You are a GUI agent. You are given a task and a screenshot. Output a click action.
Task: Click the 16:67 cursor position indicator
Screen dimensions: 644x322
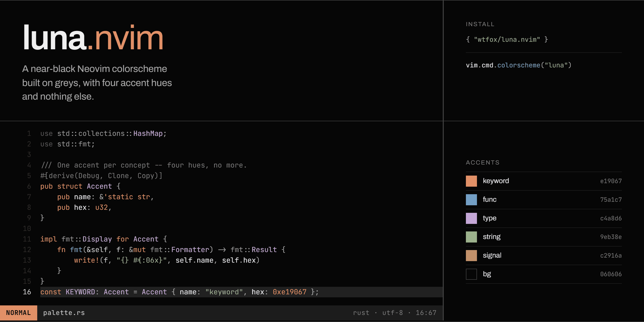(426, 313)
